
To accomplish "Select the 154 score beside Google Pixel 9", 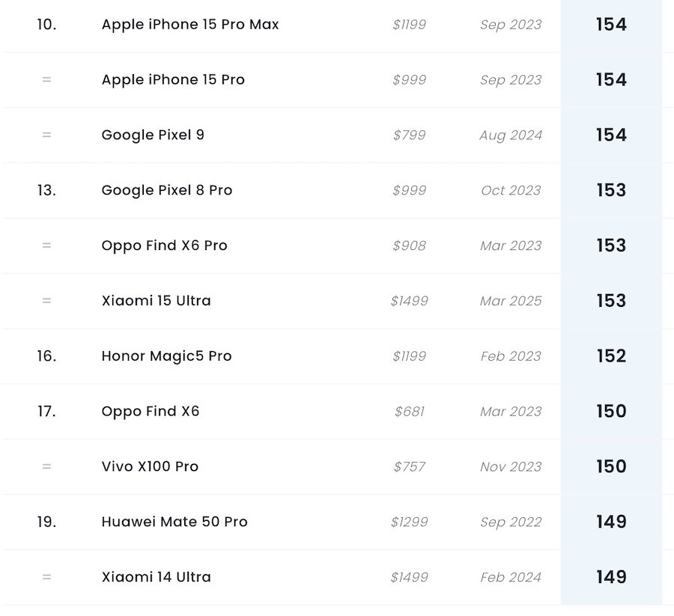I will click(x=611, y=135).
